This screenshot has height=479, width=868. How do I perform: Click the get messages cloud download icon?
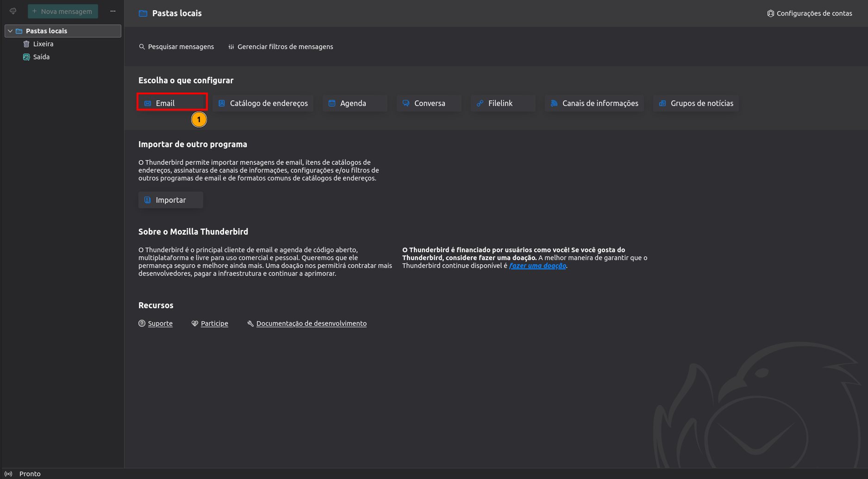[x=13, y=11]
